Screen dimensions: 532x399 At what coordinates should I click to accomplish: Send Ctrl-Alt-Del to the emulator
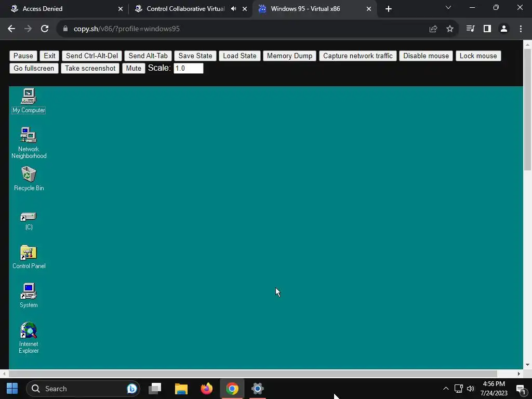tap(92, 56)
